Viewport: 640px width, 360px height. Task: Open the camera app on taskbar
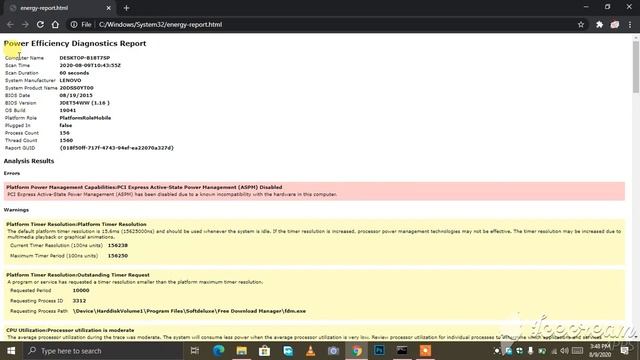click(333, 351)
